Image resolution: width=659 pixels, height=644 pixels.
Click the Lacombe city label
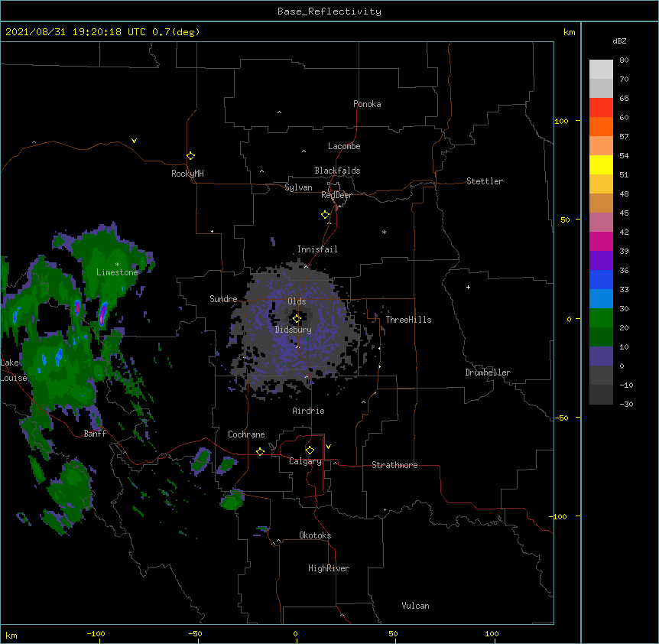(x=344, y=146)
